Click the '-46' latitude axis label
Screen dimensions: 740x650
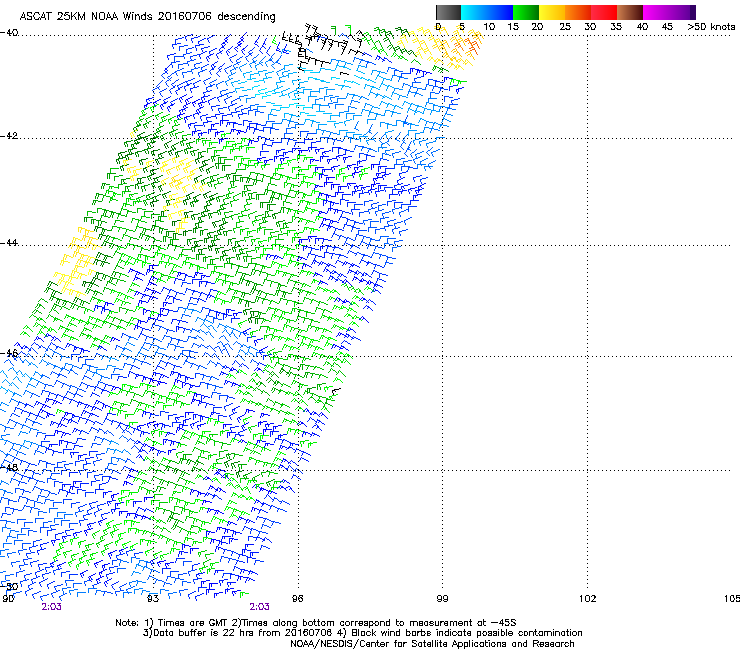tap(9, 353)
